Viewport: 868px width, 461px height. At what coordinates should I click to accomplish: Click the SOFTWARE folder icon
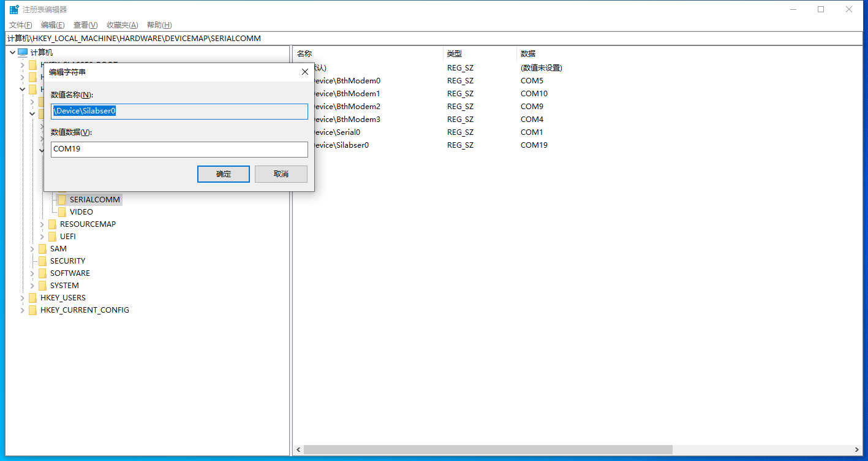pos(42,273)
